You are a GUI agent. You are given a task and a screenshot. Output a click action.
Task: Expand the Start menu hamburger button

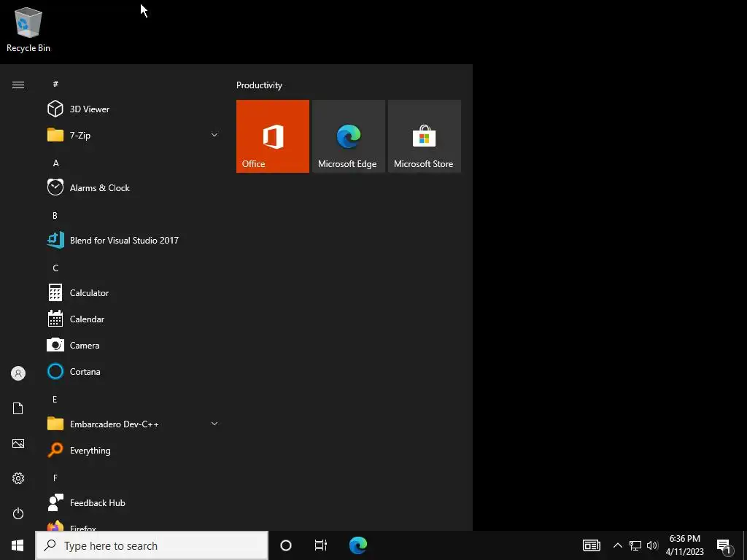tap(18, 85)
